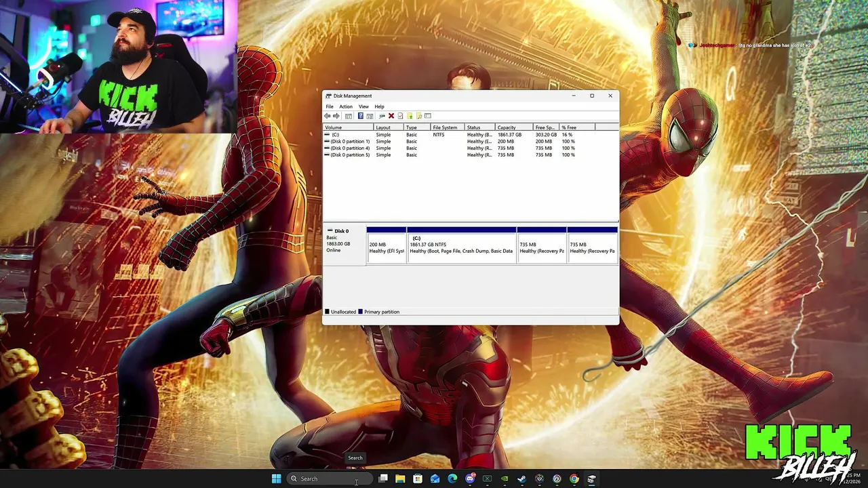
Task: Click the 16 % free cell
Action: coord(567,135)
